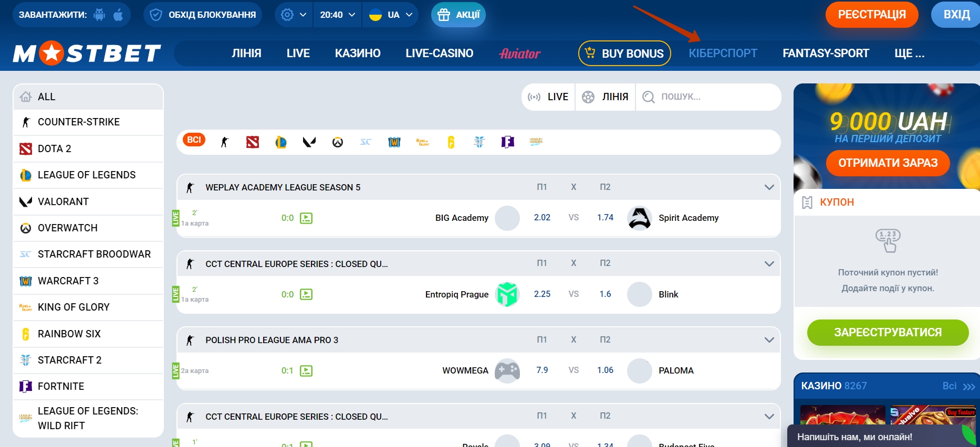This screenshot has height=447, width=980.
Task: Click the Rainbow Six icon in filter bar
Action: coord(451,142)
